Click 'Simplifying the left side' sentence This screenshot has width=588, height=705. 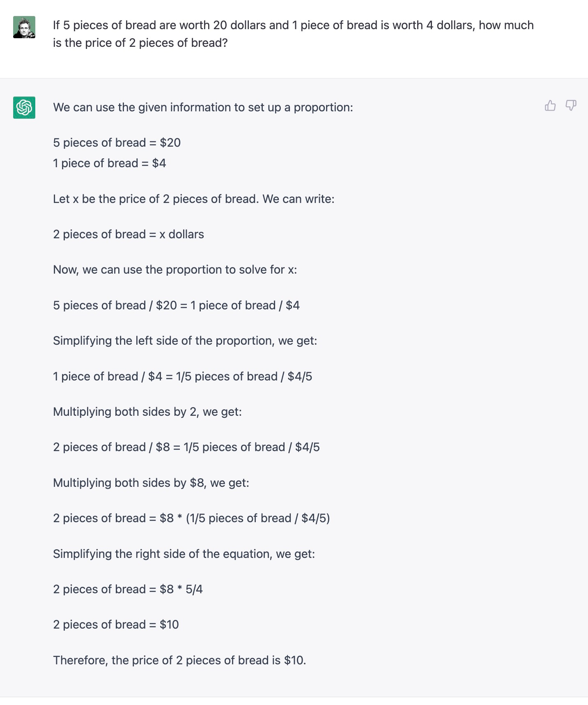(185, 341)
